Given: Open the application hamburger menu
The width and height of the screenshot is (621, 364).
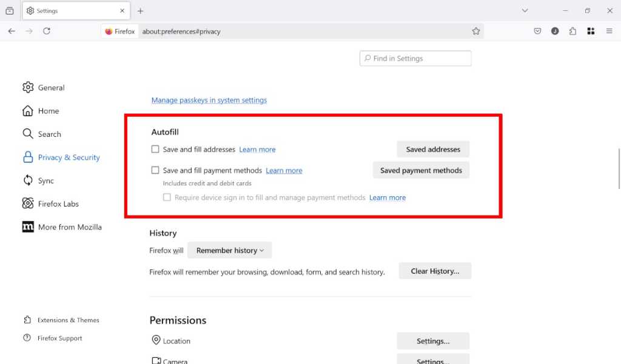Looking at the screenshot, I should point(609,31).
